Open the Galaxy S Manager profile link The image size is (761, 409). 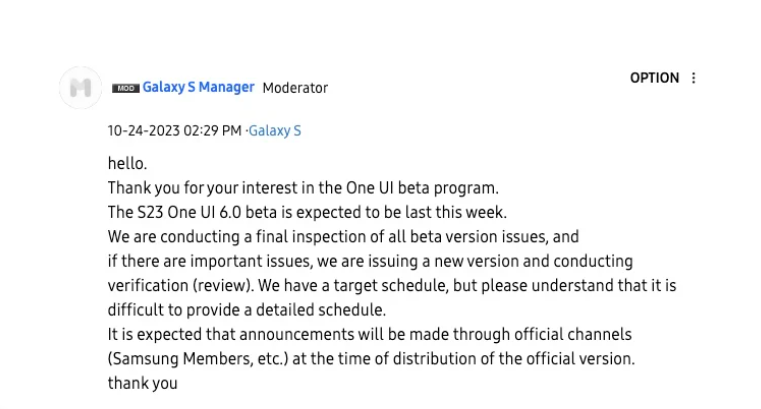198,87
